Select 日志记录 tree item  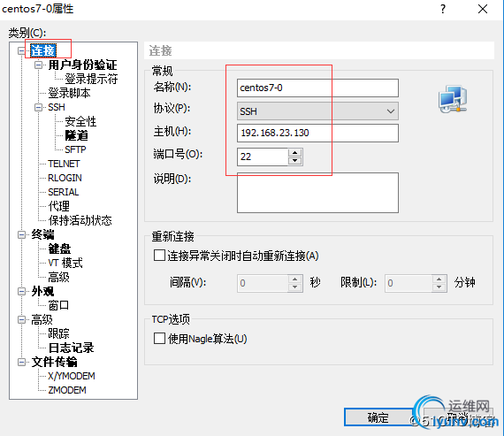[71, 348]
